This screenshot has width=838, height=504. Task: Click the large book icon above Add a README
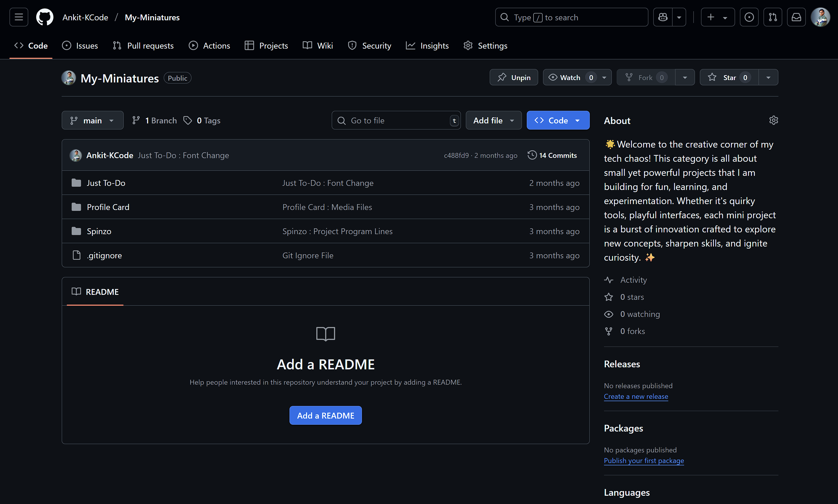click(325, 334)
